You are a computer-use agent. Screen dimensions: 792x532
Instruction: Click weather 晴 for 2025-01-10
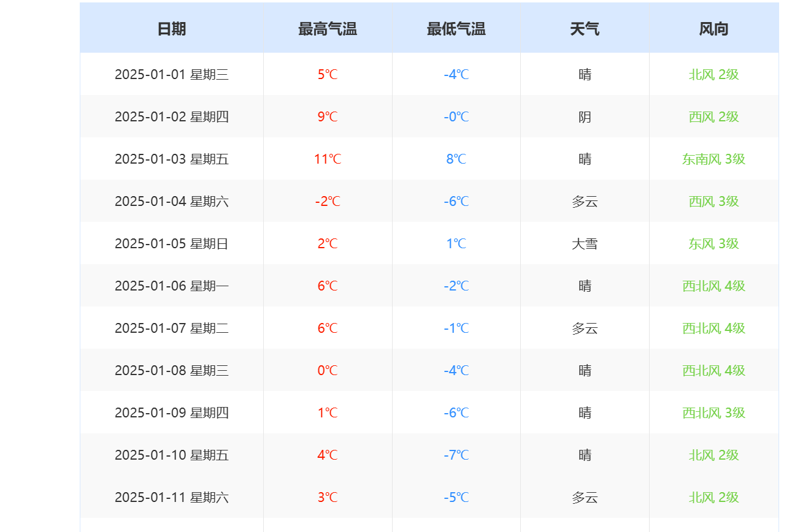(585, 455)
